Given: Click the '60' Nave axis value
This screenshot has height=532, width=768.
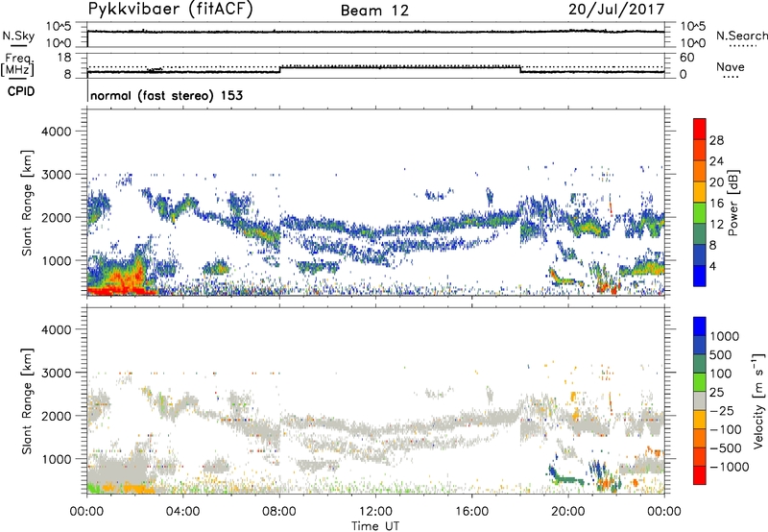Looking at the screenshot, I should tap(687, 58).
